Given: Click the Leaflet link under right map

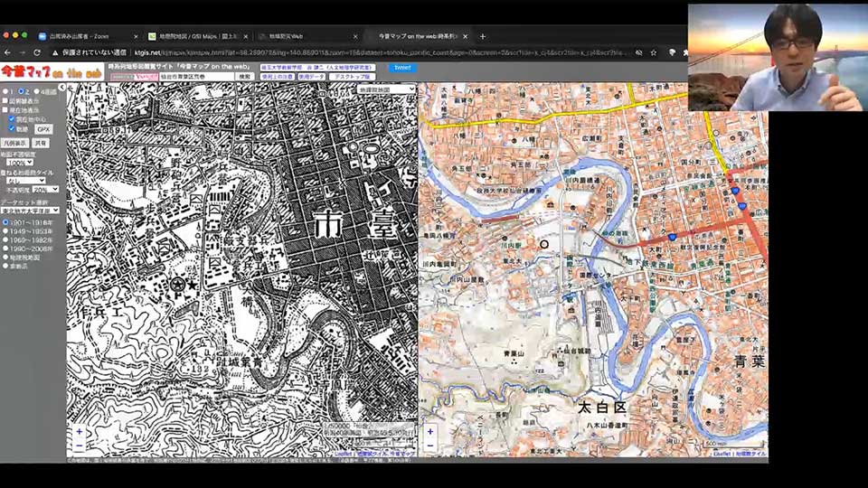Looking at the screenshot, I should point(722,454).
